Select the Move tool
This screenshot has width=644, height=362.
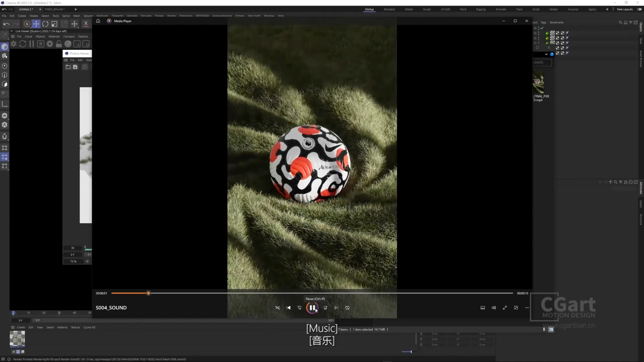coord(36,24)
